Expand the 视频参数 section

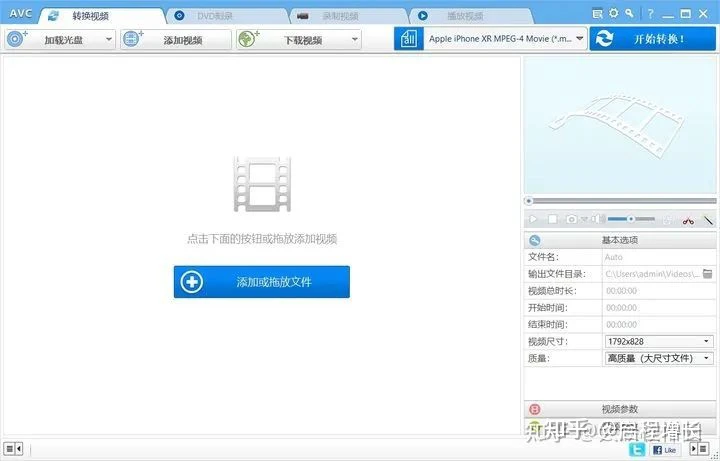point(620,409)
